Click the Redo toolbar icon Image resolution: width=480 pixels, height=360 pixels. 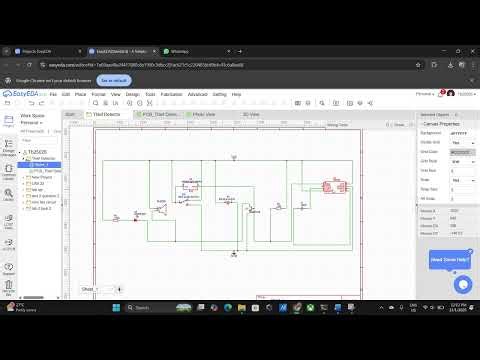[42, 103]
